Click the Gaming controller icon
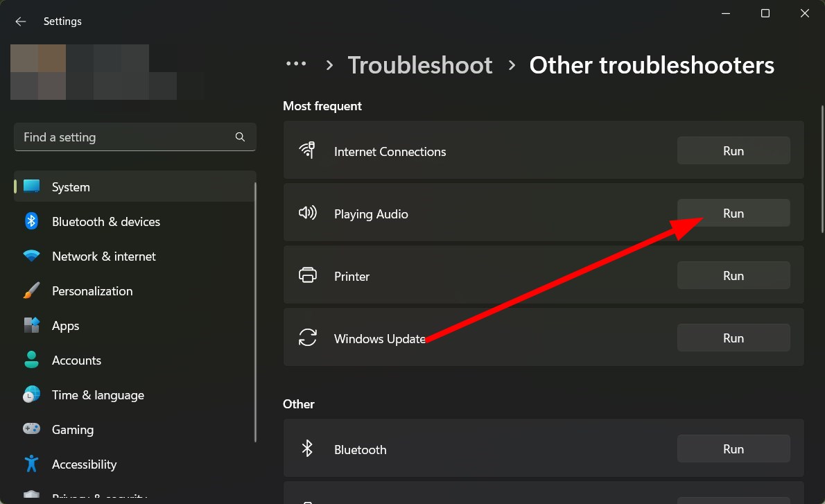The width and height of the screenshot is (825, 504). click(31, 430)
